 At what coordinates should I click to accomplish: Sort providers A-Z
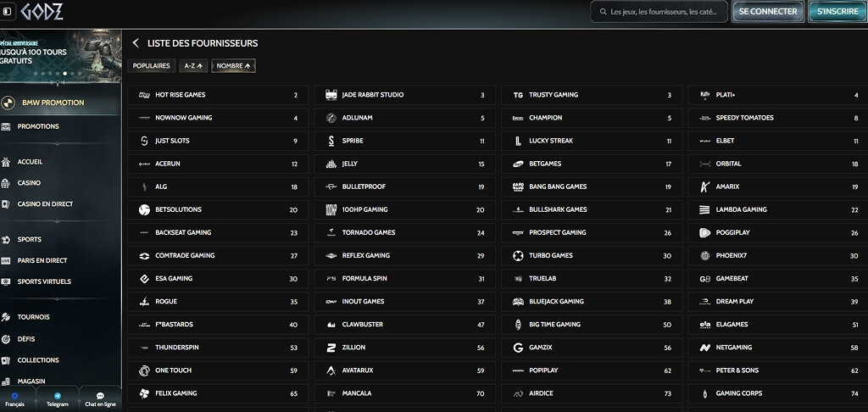(193, 66)
